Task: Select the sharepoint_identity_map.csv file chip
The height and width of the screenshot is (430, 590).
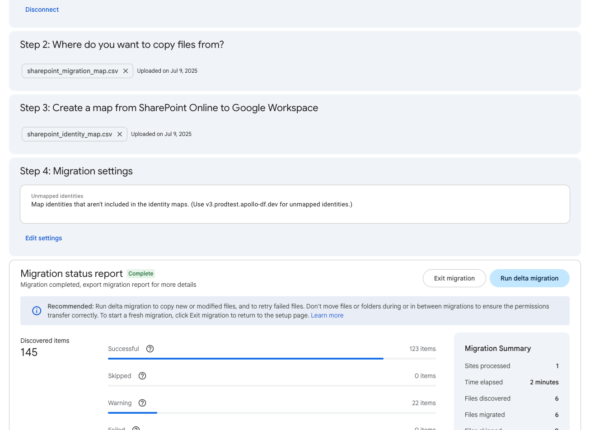Action: point(74,134)
